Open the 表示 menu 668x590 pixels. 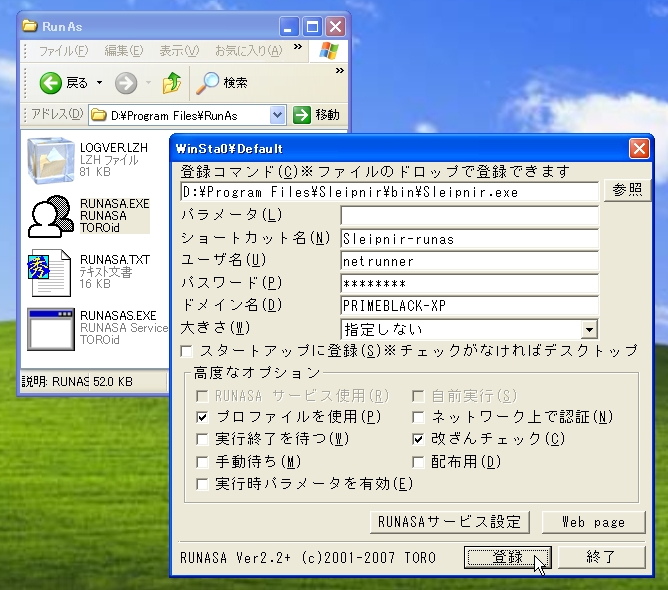178,50
